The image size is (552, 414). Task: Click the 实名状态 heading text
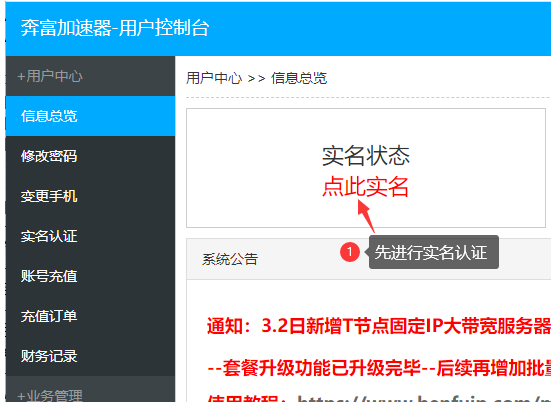(366, 156)
